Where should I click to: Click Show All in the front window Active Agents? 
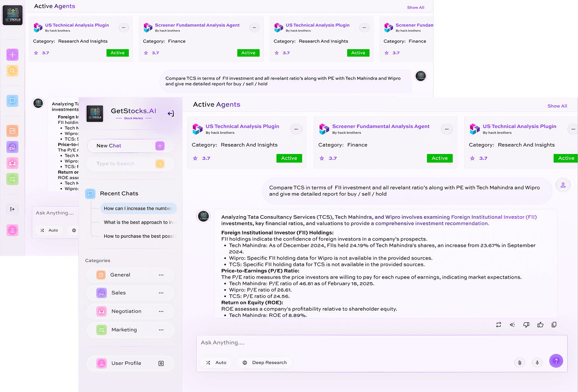pyautogui.click(x=557, y=106)
